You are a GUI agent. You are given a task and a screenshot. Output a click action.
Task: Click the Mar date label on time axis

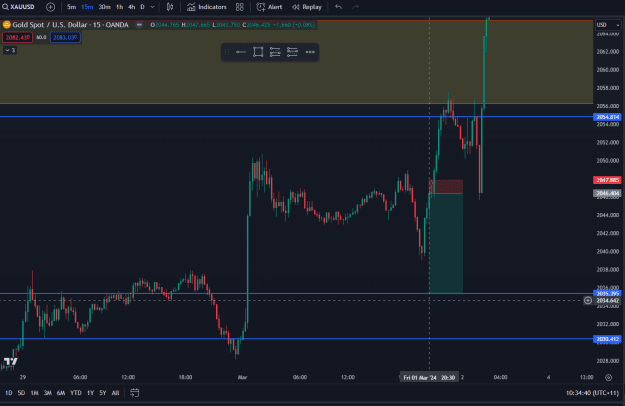242,377
